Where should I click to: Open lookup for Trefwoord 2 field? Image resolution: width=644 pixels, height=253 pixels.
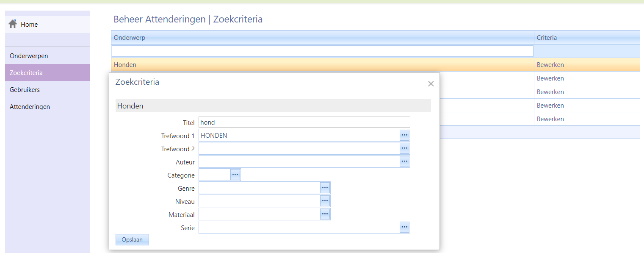[x=404, y=148]
